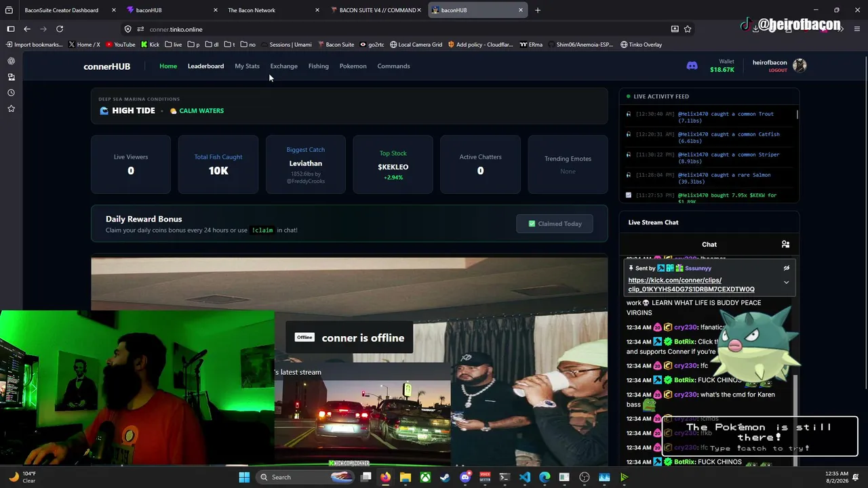Open File Explorer from the taskbar
Image resolution: width=868 pixels, height=488 pixels.
coord(406,477)
